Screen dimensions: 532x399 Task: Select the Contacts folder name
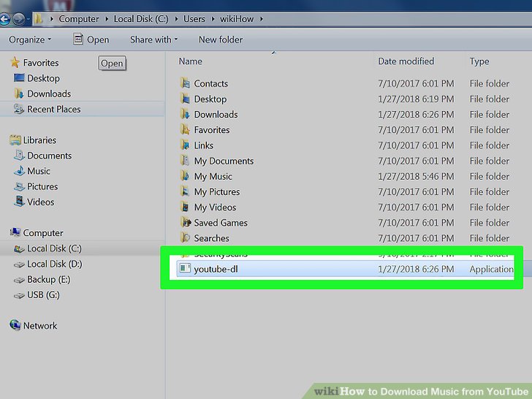coord(210,83)
